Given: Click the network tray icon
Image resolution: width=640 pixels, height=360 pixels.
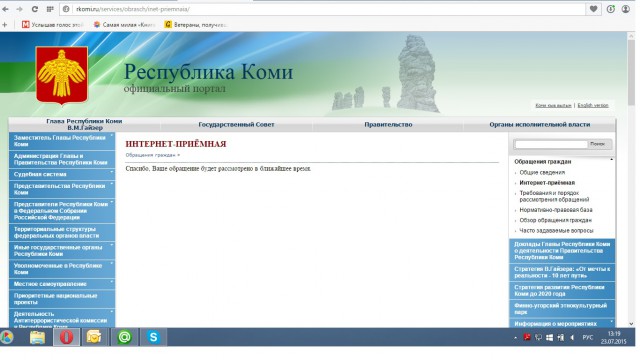Looking at the screenshot, I should (538, 338).
